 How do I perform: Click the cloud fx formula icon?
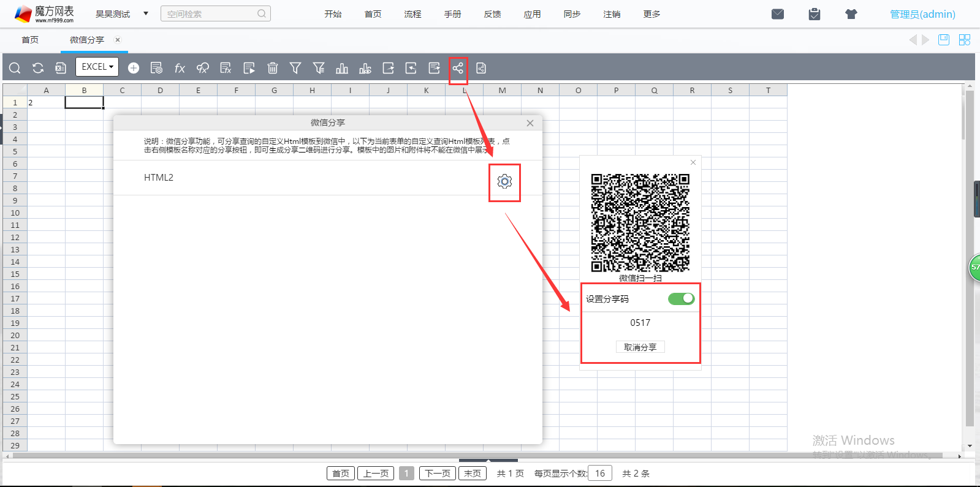pyautogui.click(x=203, y=68)
